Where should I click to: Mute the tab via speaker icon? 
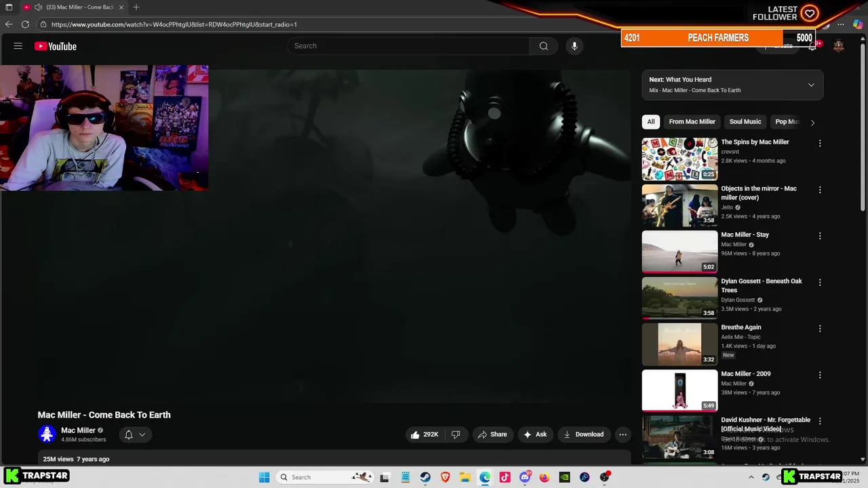[x=38, y=7]
